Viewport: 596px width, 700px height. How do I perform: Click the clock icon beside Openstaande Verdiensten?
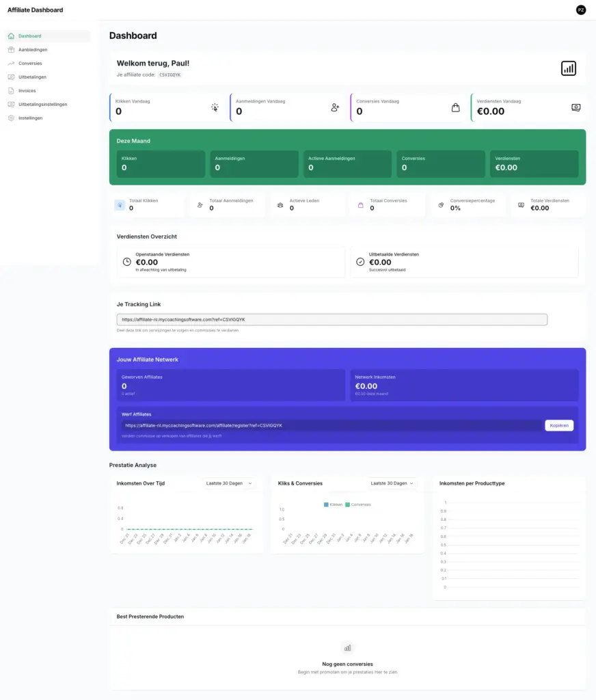click(x=126, y=262)
